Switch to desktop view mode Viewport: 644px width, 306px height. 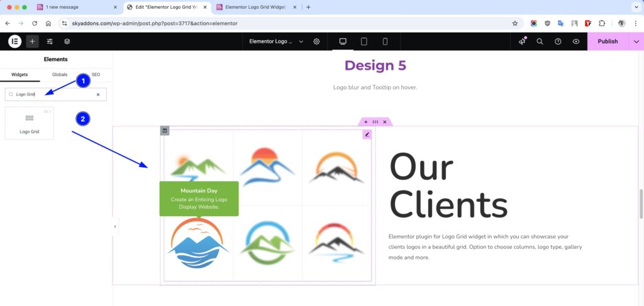[x=343, y=41]
